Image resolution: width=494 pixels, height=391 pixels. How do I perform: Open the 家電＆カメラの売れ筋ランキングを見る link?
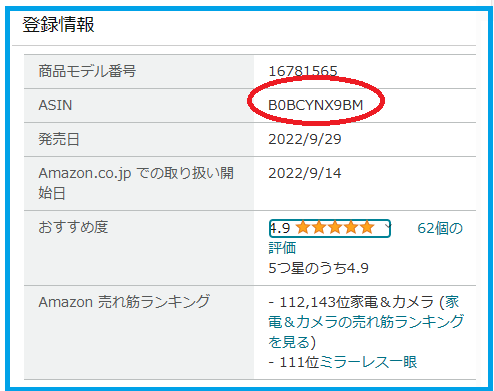pos(366,322)
